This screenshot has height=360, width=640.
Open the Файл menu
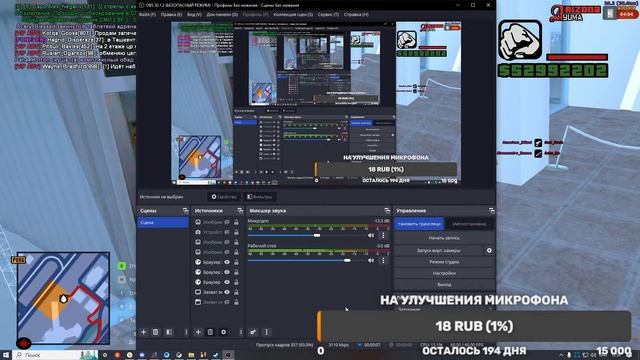(147, 14)
